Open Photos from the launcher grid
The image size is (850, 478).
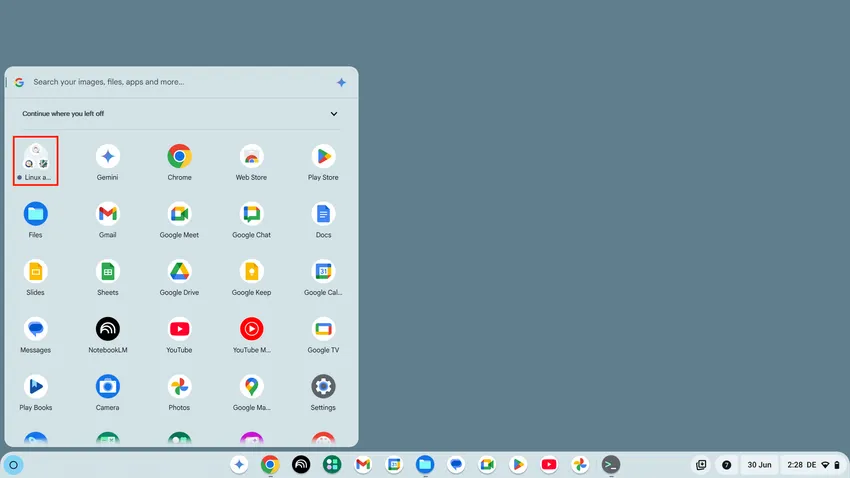click(x=179, y=391)
